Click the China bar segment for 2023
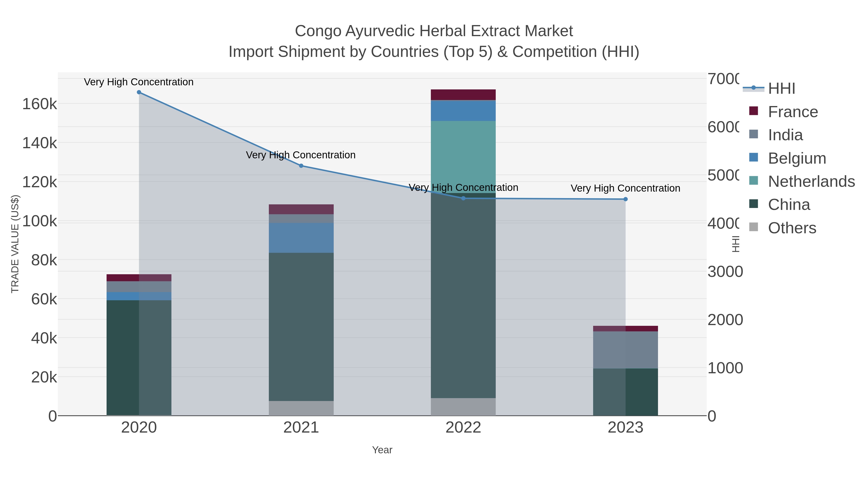The image size is (868, 488). click(625, 392)
